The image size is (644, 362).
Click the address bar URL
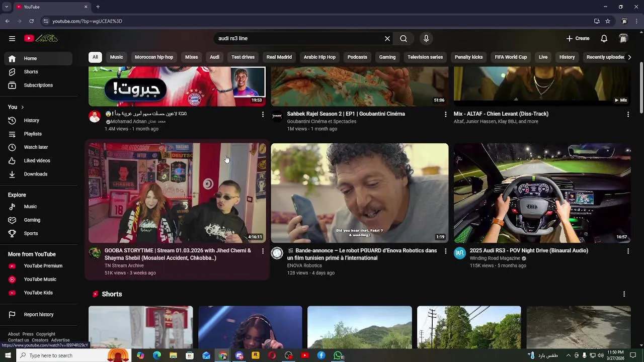[x=88, y=21]
